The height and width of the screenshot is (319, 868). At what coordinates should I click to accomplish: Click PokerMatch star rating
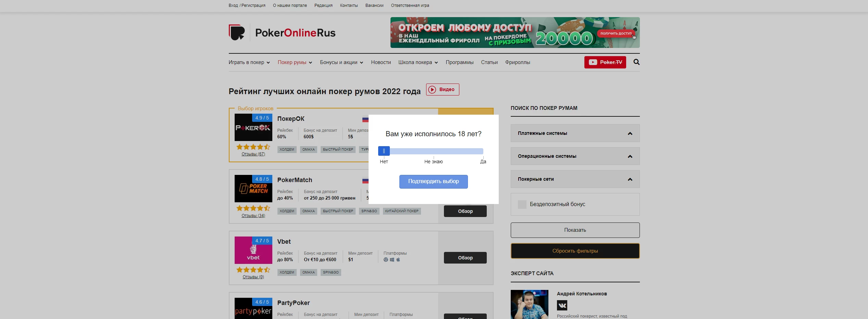(253, 208)
